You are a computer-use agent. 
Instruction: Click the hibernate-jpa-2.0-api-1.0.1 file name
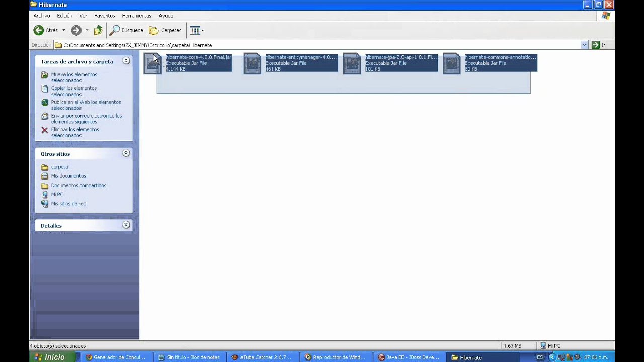click(401, 57)
